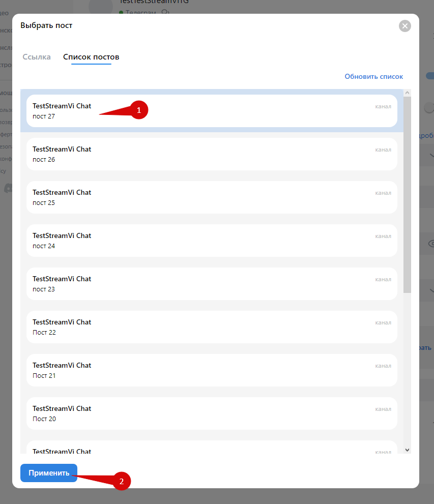Click the Обновить список link
The width and height of the screenshot is (434, 504).
click(x=373, y=77)
